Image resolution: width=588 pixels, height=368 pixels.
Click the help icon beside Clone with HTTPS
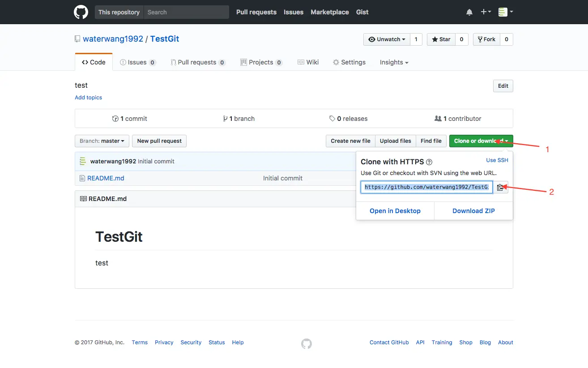(x=429, y=162)
